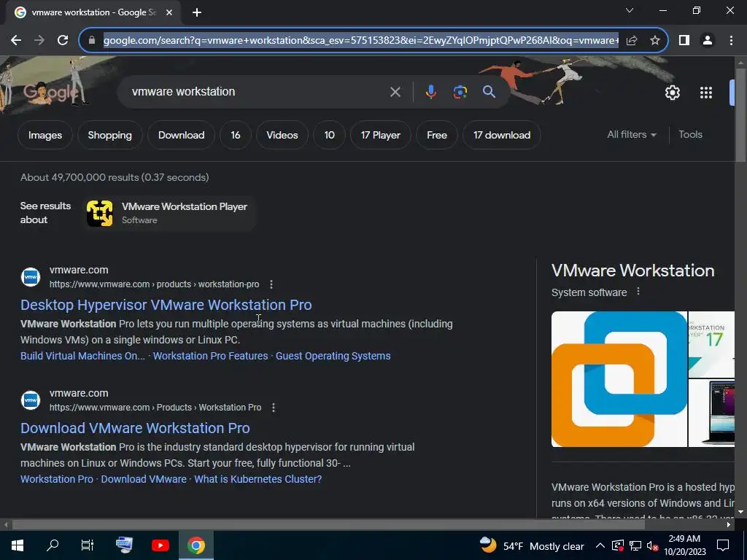Viewport: 747px width, 560px height.
Task: Search by image with Google Lens icon
Action: click(x=460, y=92)
